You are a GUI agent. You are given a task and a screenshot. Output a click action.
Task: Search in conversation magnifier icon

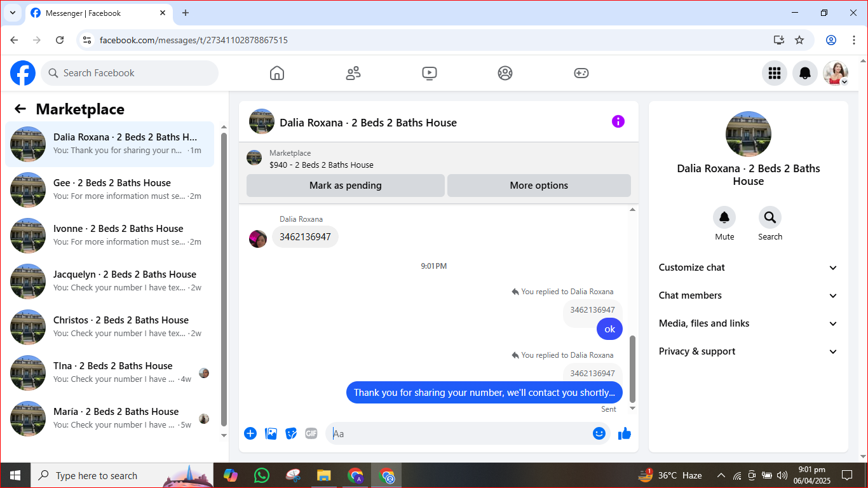coord(770,218)
